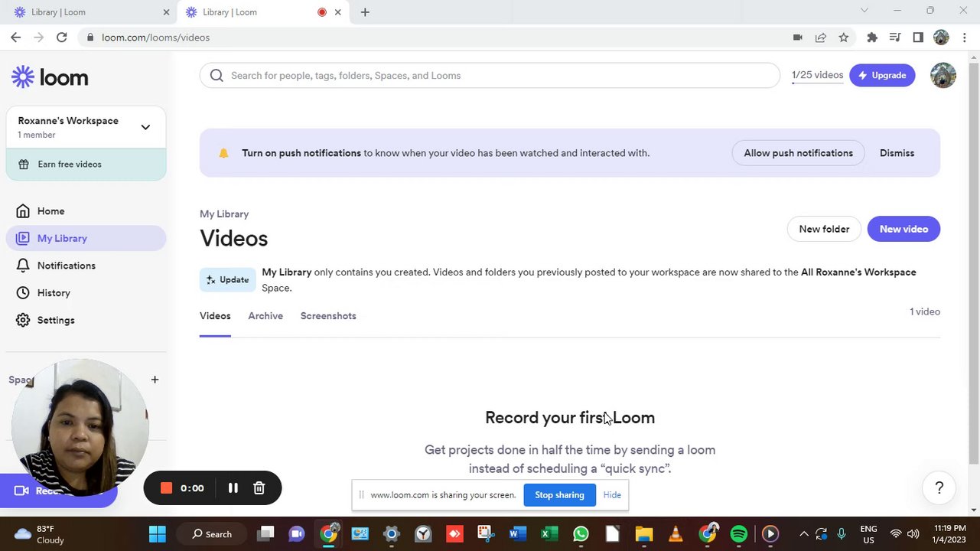Open the weather widget showing 83°F
Image resolution: width=980 pixels, height=551 pixels.
tap(40, 534)
